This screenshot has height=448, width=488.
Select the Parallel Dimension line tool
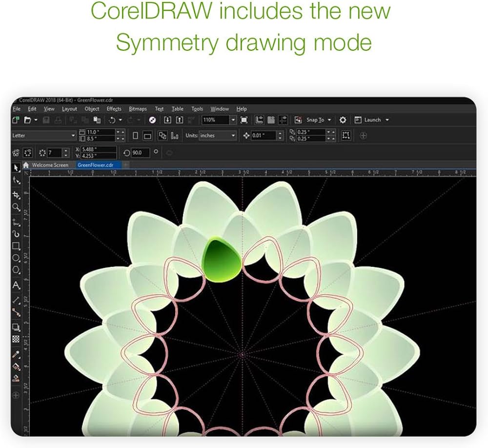pyautogui.click(x=16, y=300)
